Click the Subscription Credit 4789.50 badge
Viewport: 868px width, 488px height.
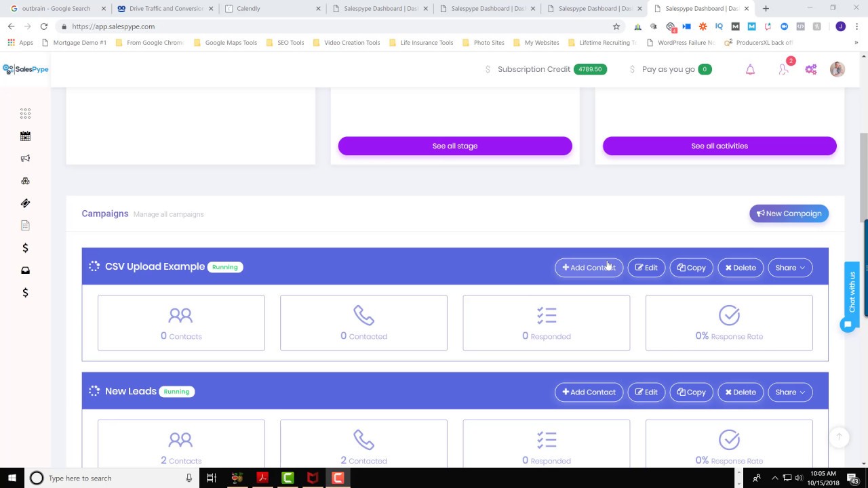click(x=590, y=69)
